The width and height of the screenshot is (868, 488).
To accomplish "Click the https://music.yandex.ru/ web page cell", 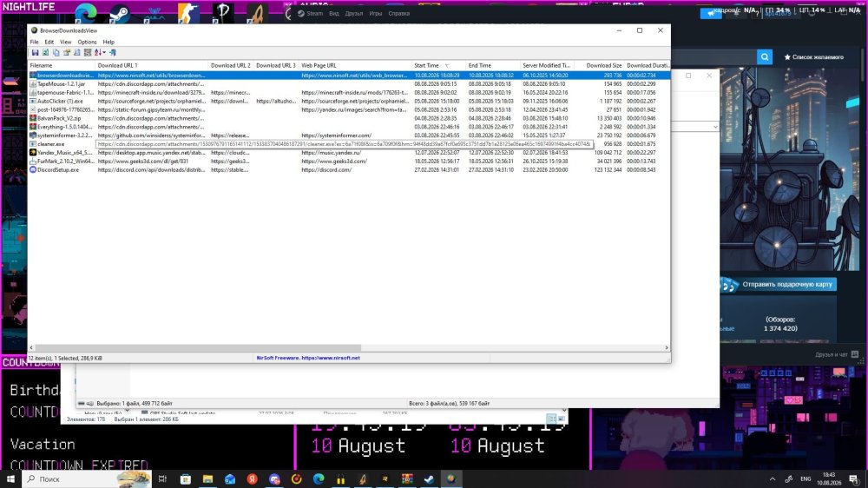I will pyautogui.click(x=331, y=153).
